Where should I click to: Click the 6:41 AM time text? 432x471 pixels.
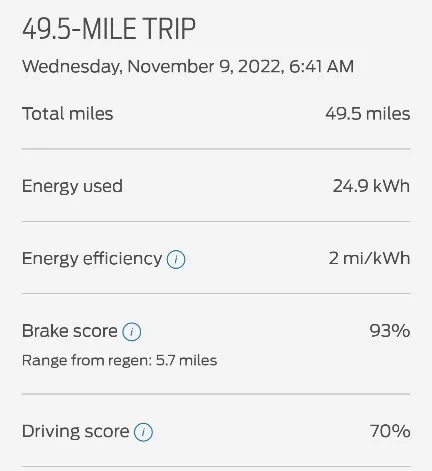(x=321, y=66)
